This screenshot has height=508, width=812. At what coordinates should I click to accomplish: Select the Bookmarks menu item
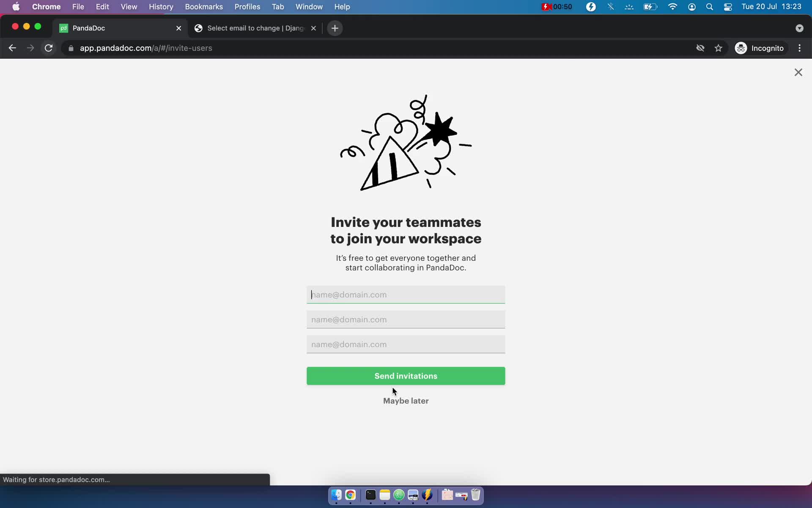point(204,6)
